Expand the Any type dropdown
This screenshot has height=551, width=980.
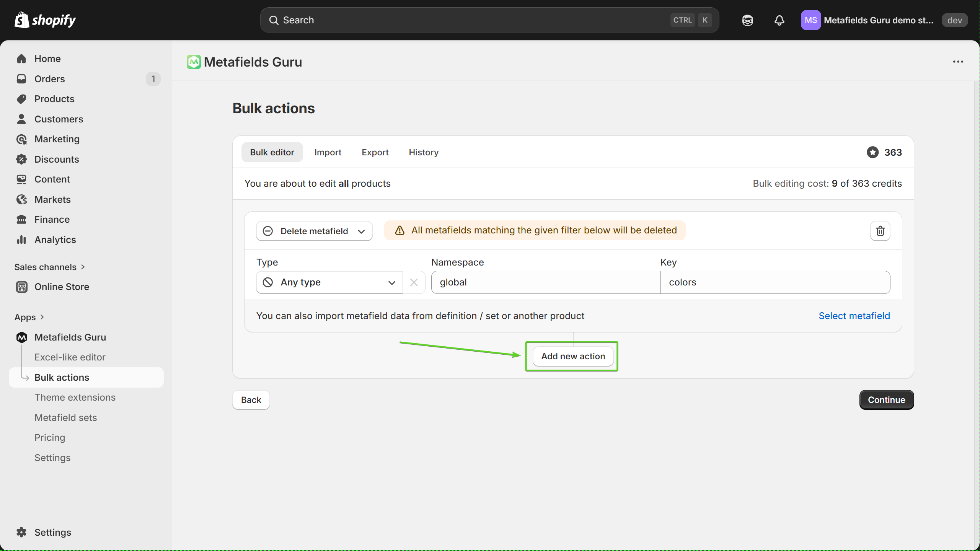[x=329, y=282]
